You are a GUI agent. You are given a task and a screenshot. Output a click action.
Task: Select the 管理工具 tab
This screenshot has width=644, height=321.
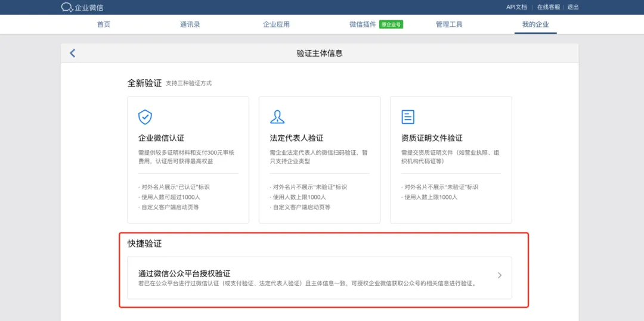point(449,24)
